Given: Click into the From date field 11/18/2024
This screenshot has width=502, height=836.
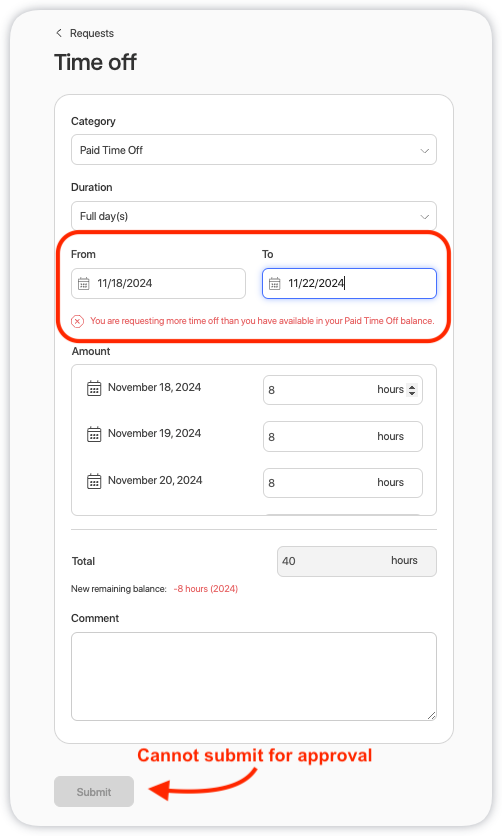Looking at the screenshot, I should (x=158, y=284).
